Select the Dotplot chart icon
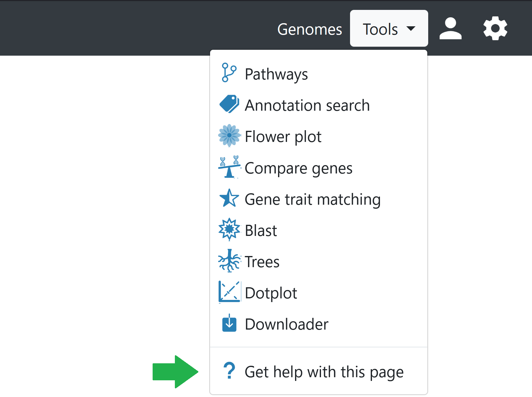The height and width of the screenshot is (397, 532). pyautogui.click(x=229, y=292)
